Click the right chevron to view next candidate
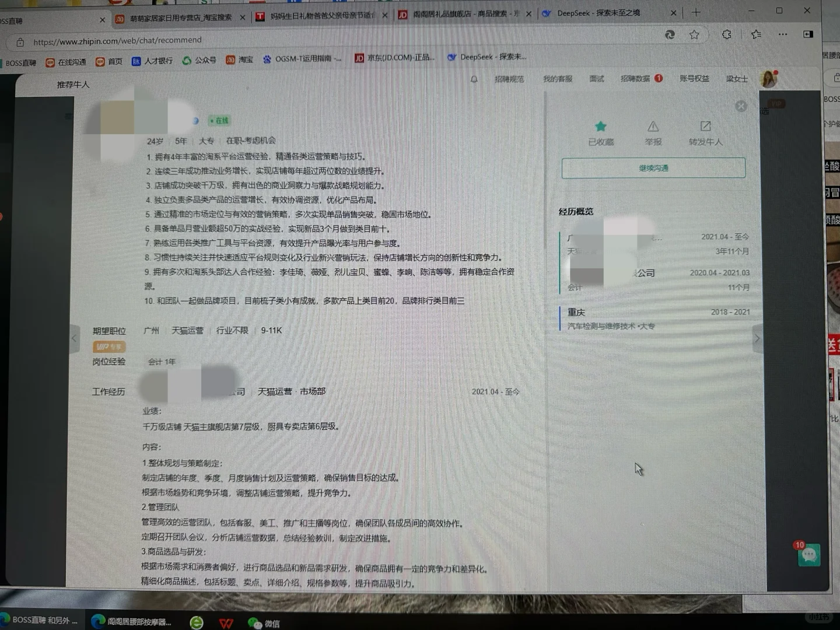 757,338
